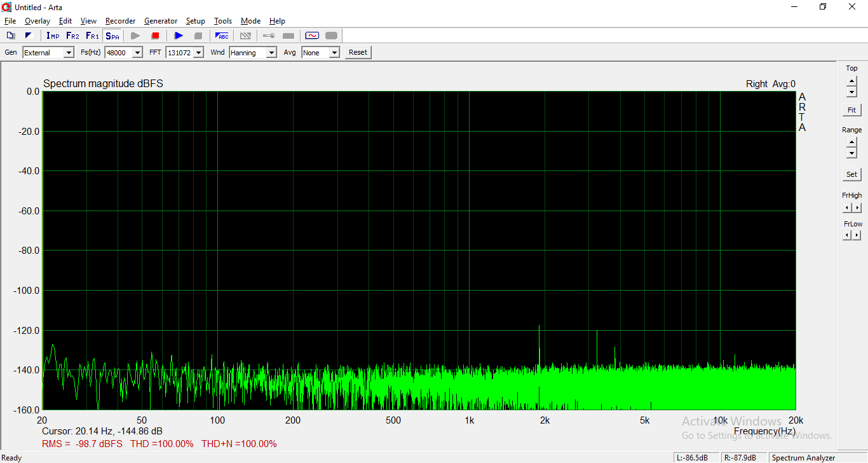Switch to Fr2 dual-channel frequency response mode
The image size is (868, 463).
[72, 36]
